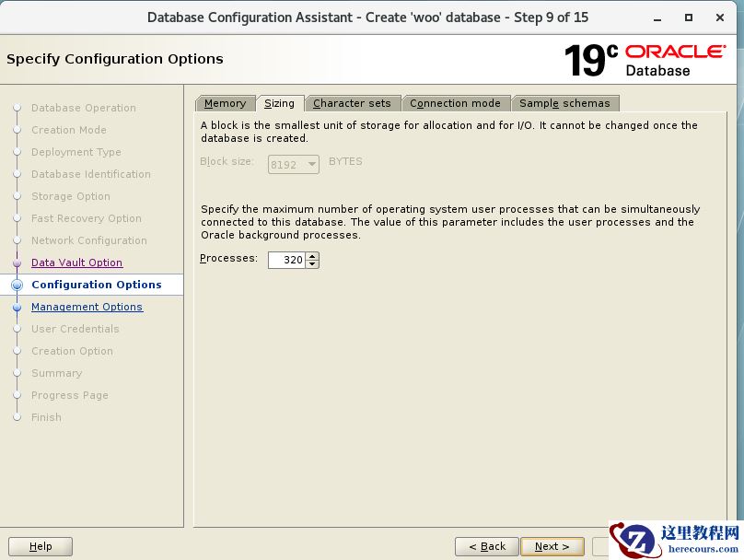
Task: Click into the Processes value field
Action: click(x=286, y=260)
